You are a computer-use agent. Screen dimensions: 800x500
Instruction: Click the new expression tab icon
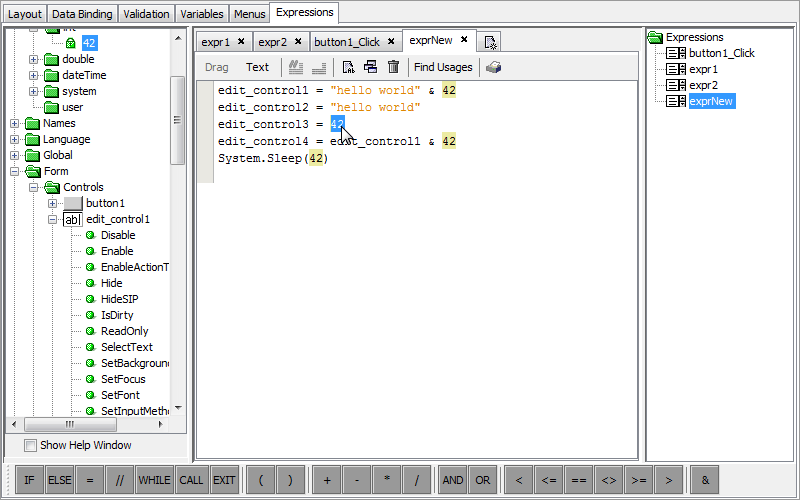coord(490,42)
